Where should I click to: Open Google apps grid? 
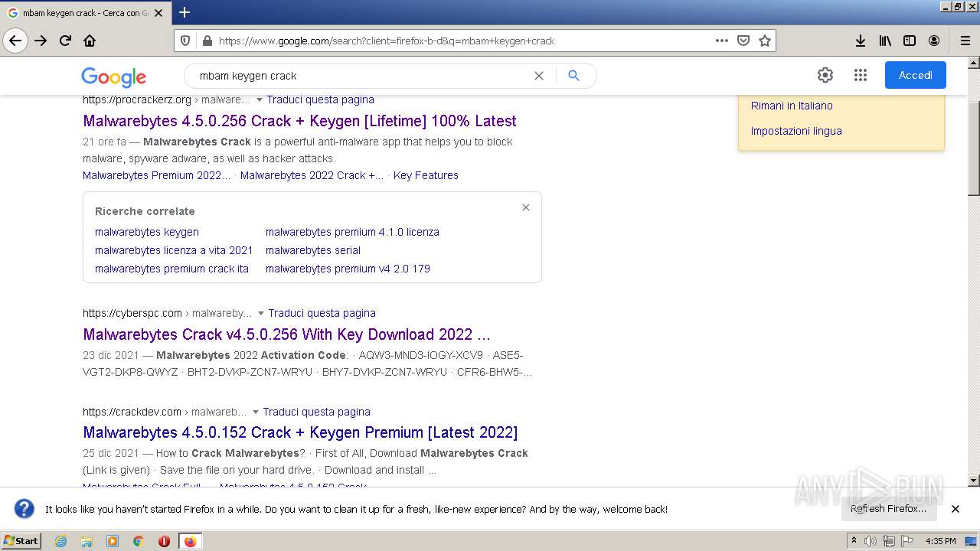pos(861,75)
